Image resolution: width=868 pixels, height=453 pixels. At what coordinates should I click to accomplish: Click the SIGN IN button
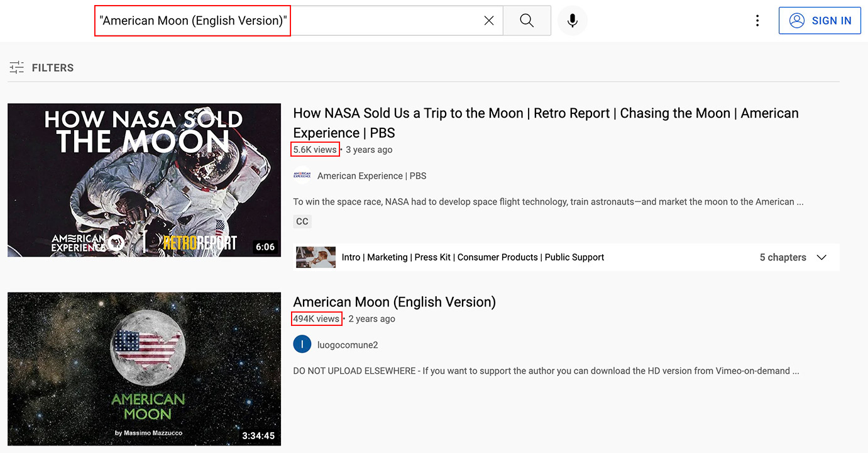820,21
